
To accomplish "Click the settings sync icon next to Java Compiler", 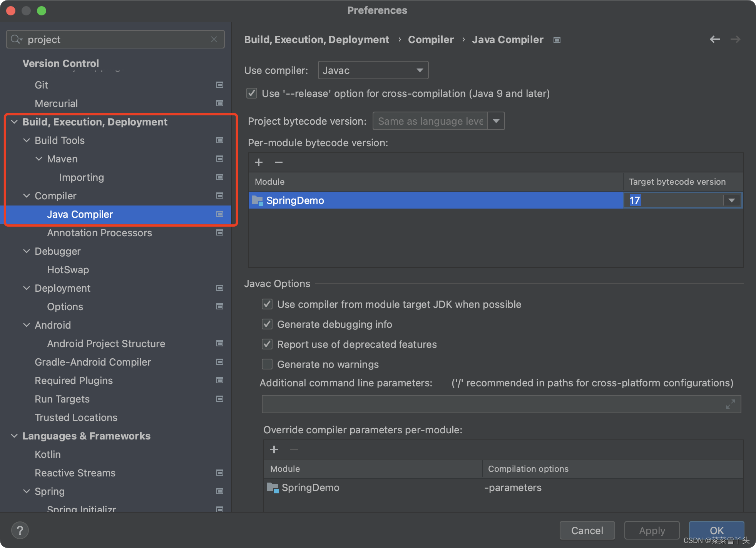I will (219, 214).
